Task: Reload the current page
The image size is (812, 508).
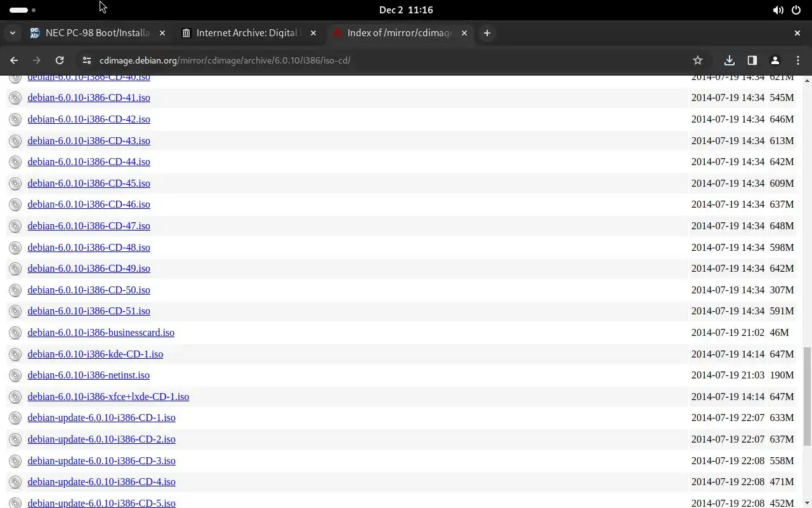Action: 60,60
